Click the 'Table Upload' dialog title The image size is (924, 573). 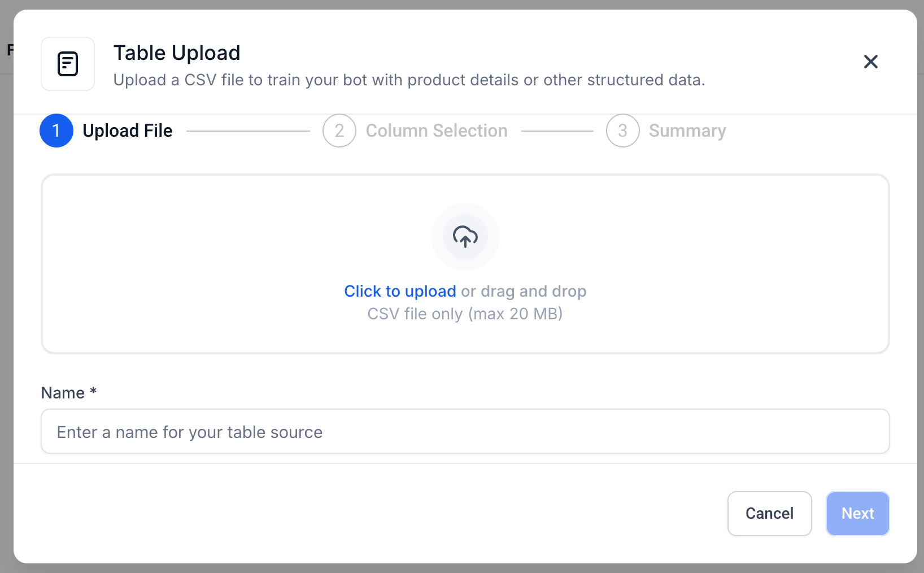[177, 53]
